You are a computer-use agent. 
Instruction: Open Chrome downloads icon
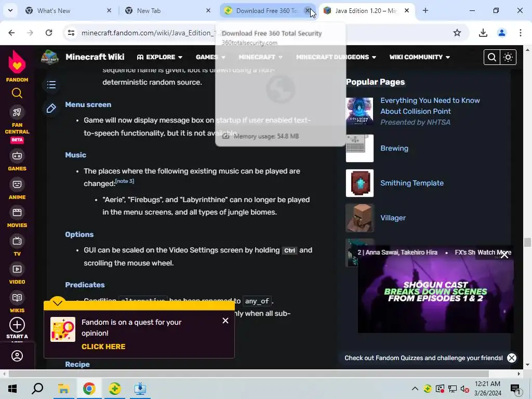[483, 33]
